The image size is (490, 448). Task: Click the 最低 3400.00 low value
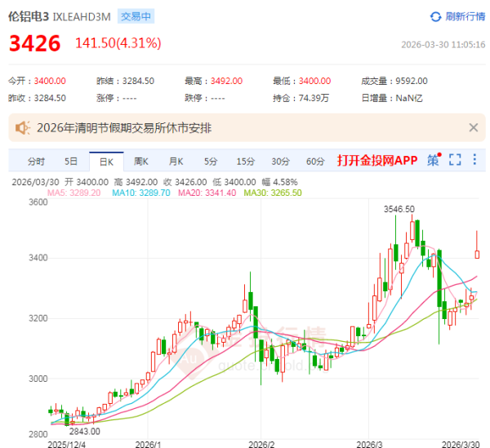click(x=314, y=81)
